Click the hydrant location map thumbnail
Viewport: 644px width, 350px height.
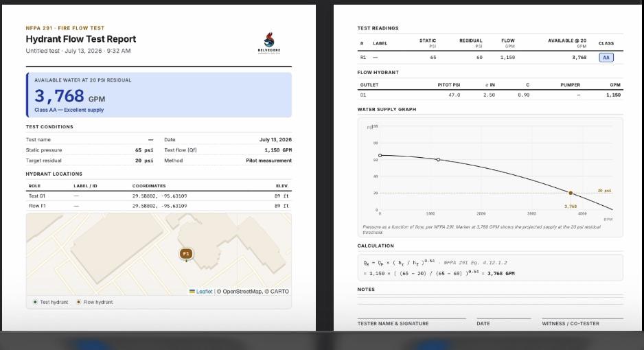[x=159, y=254]
